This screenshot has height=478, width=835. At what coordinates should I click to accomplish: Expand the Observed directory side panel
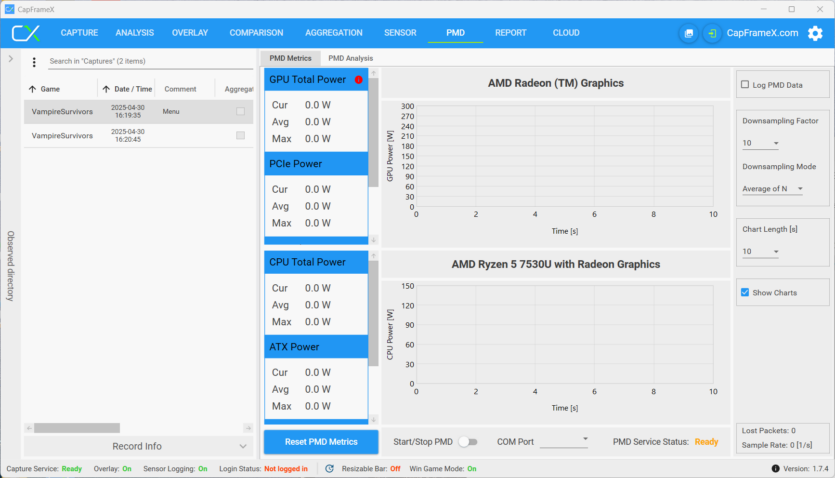pyautogui.click(x=11, y=59)
